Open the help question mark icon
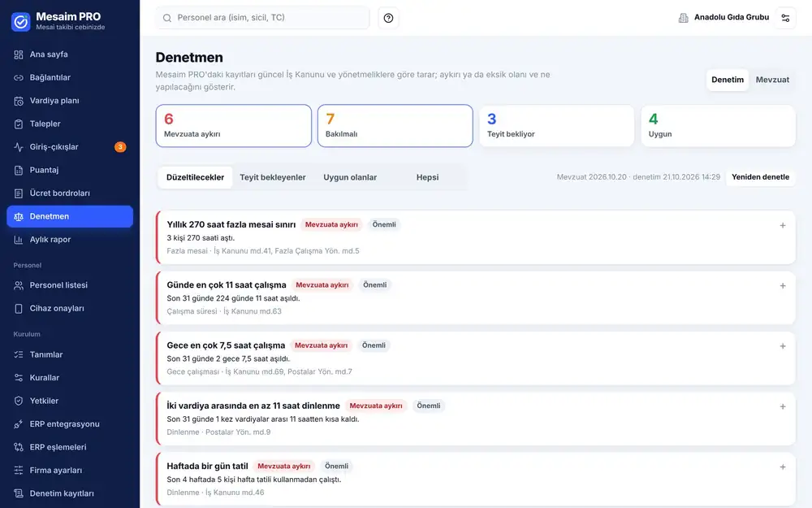Screen dimensions: 812x508 point(388,18)
